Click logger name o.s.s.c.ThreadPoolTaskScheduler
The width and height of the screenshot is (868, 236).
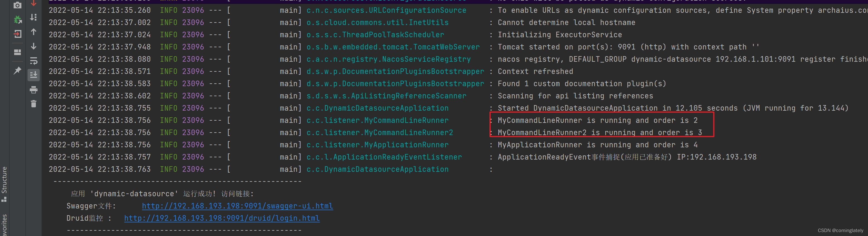pyautogui.click(x=375, y=35)
